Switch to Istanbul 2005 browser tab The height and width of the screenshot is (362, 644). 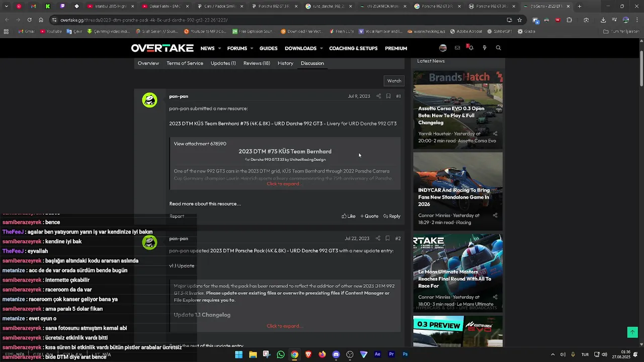point(110,6)
